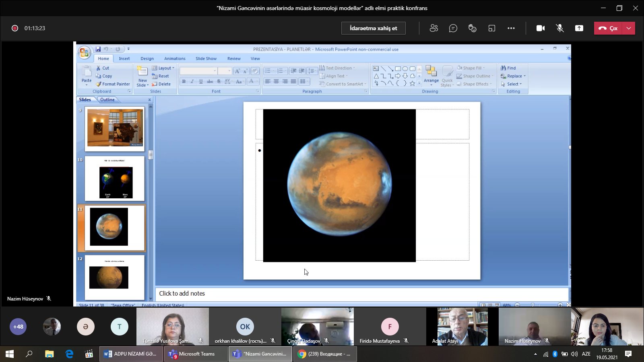The image size is (644, 362).
Task: Switch to Microsoft Teams taskbar window
Action: point(196,354)
